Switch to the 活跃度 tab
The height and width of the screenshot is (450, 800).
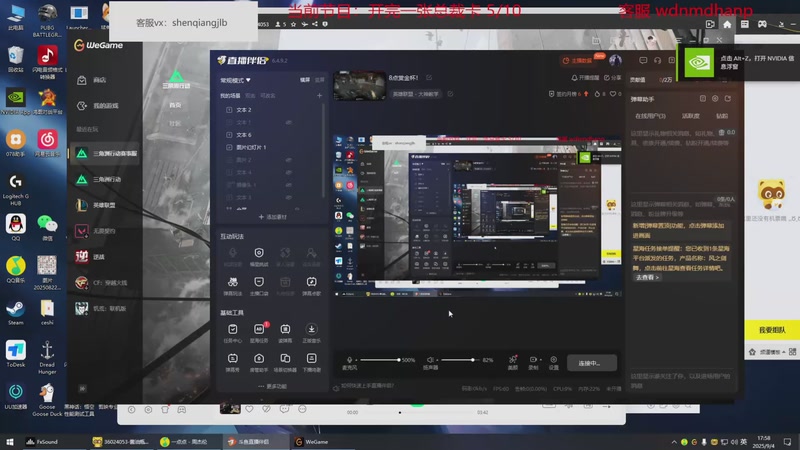click(x=691, y=116)
